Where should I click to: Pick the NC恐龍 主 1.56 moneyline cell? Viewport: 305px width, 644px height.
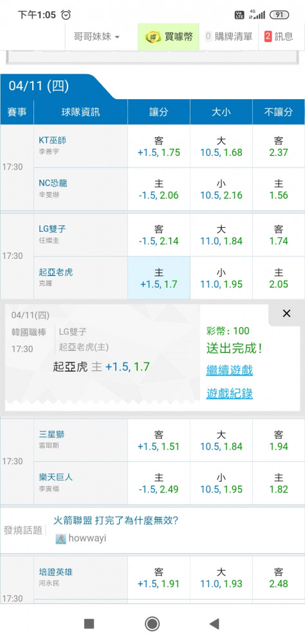279,189
